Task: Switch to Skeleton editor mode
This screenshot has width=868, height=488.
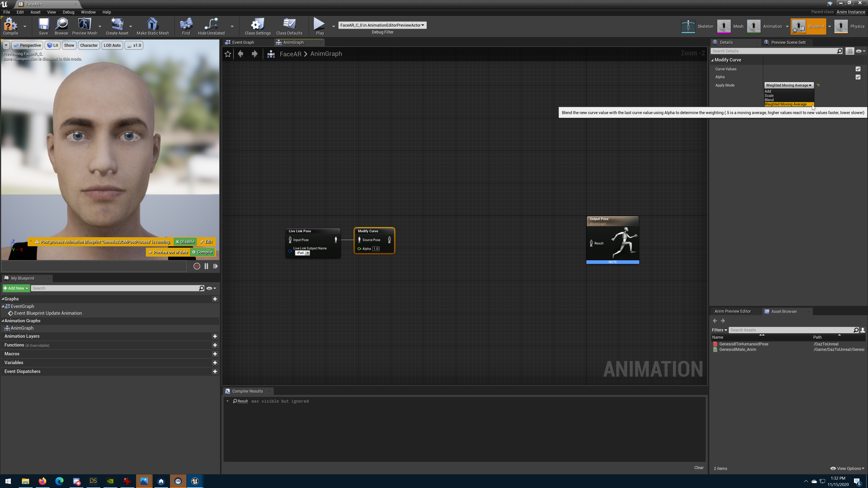Action: [697, 26]
